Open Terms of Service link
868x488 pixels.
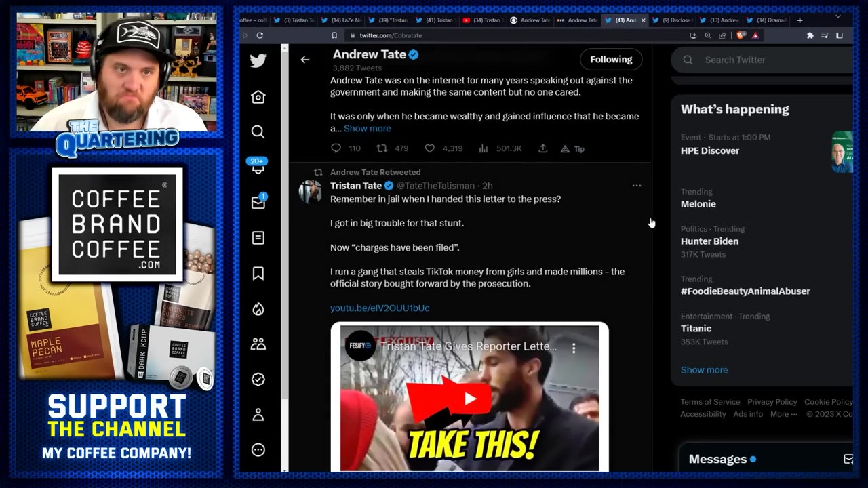[x=710, y=402]
